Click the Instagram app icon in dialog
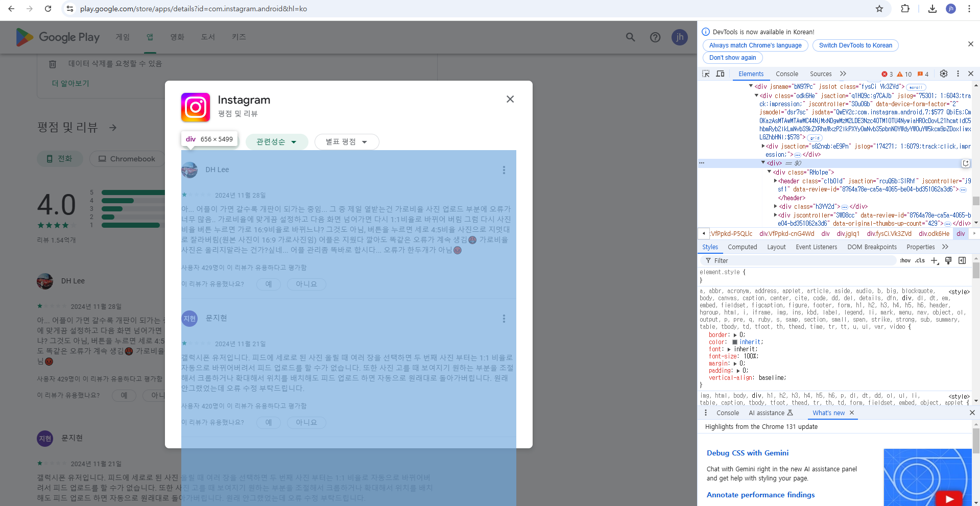The image size is (980, 506). point(196,107)
